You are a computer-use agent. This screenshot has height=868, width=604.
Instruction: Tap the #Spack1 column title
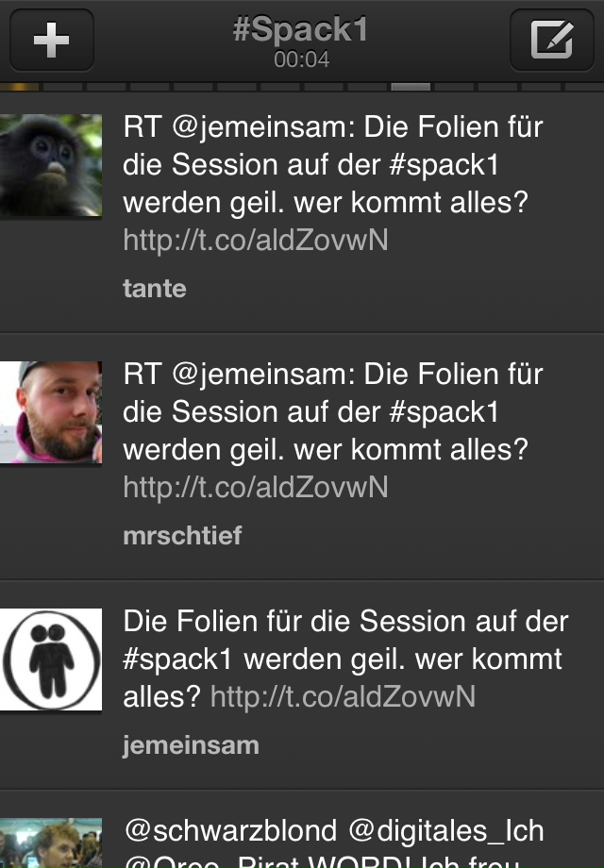coord(301,29)
